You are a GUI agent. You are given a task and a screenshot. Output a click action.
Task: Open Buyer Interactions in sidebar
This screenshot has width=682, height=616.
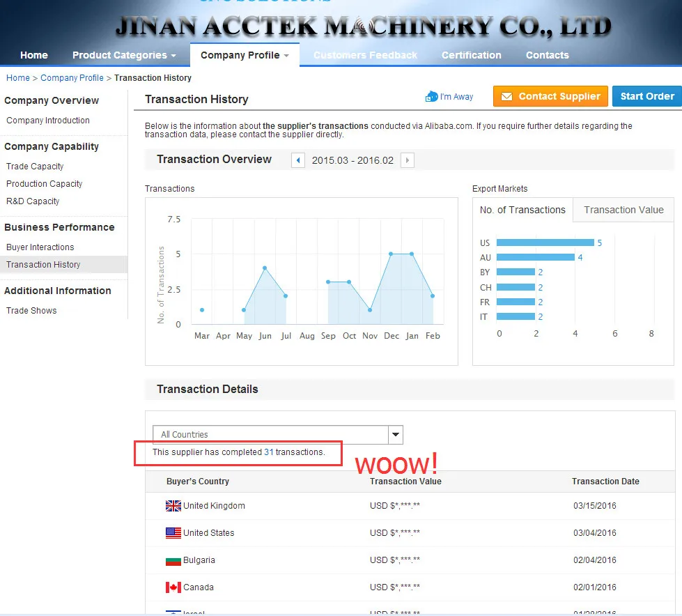(40, 247)
